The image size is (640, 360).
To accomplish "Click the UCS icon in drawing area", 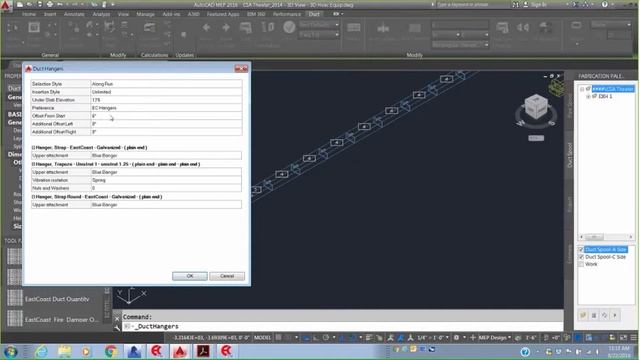I will (x=131, y=295).
